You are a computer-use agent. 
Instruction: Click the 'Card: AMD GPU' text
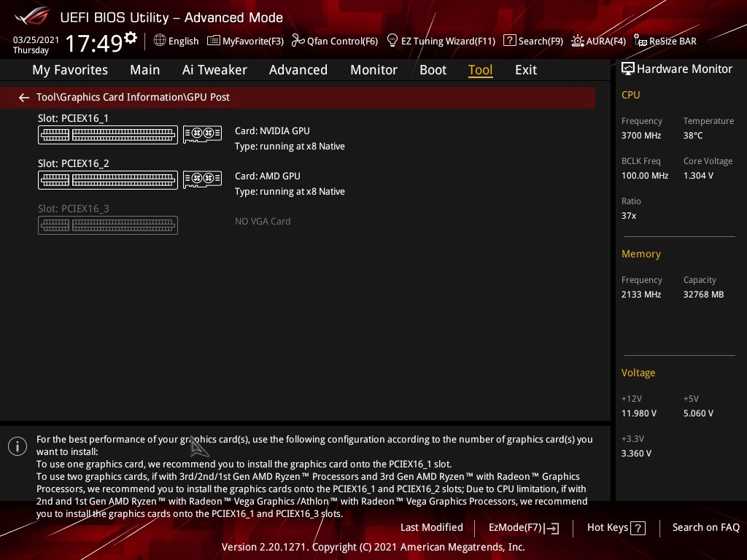pos(267,176)
